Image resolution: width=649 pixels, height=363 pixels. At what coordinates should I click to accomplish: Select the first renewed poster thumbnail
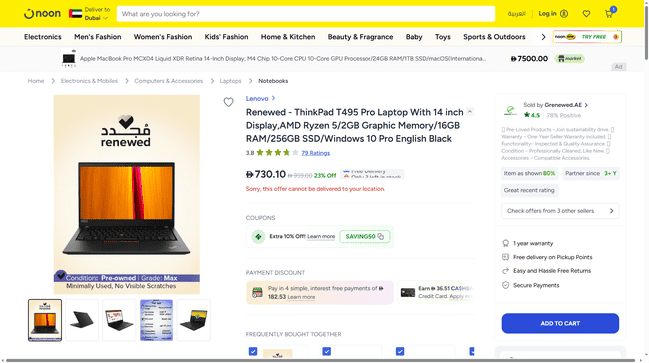(45, 320)
